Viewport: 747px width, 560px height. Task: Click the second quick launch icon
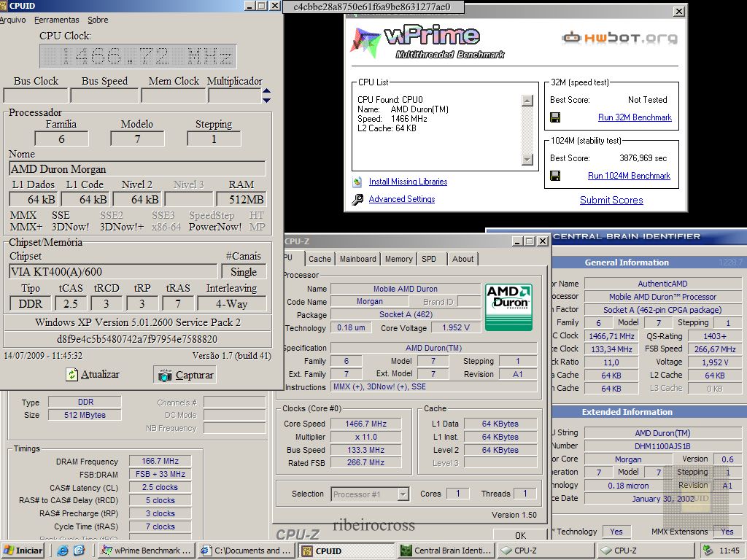coord(79,551)
